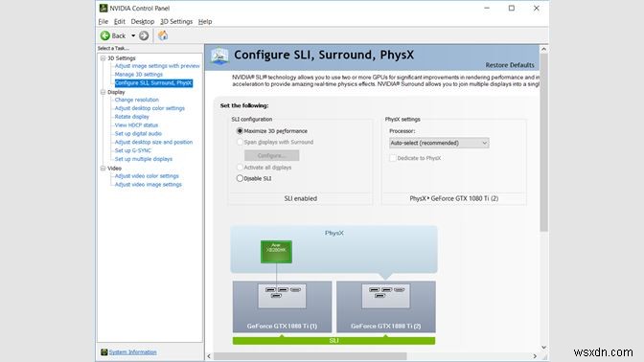Image resolution: width=644 pixels, height=362 pixels.
Task: Select the GeForce GTX 1080 Ti (1) card
Action: click(x=282, y=306)
